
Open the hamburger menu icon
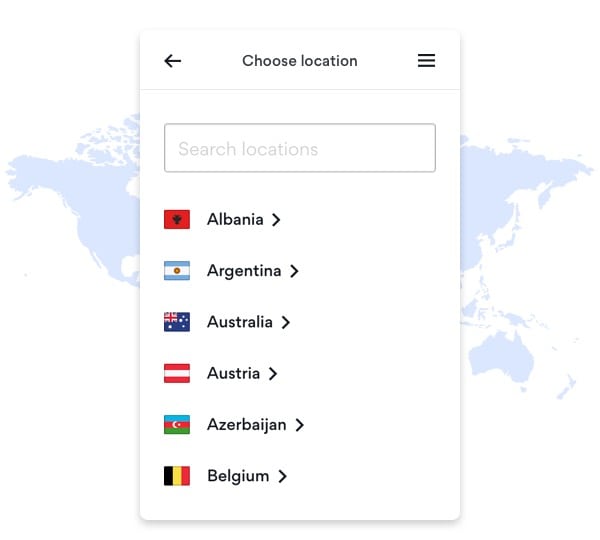(426, 61)
